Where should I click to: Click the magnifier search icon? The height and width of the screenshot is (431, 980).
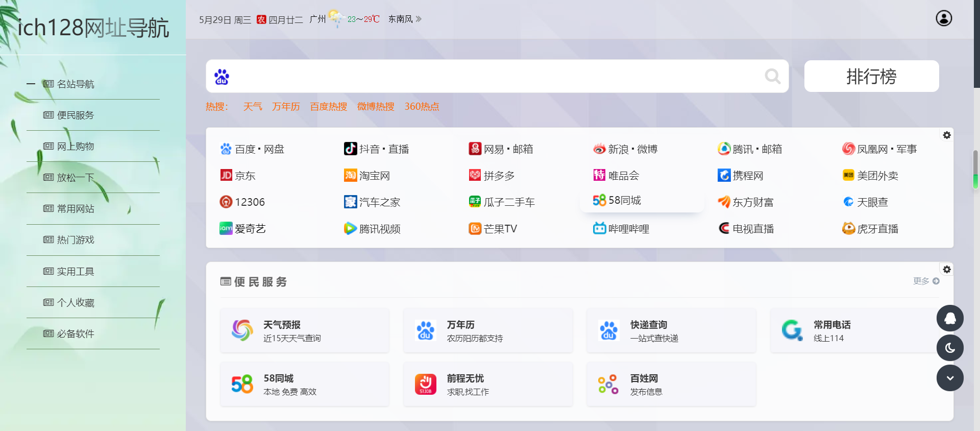(x=772, y=77)
